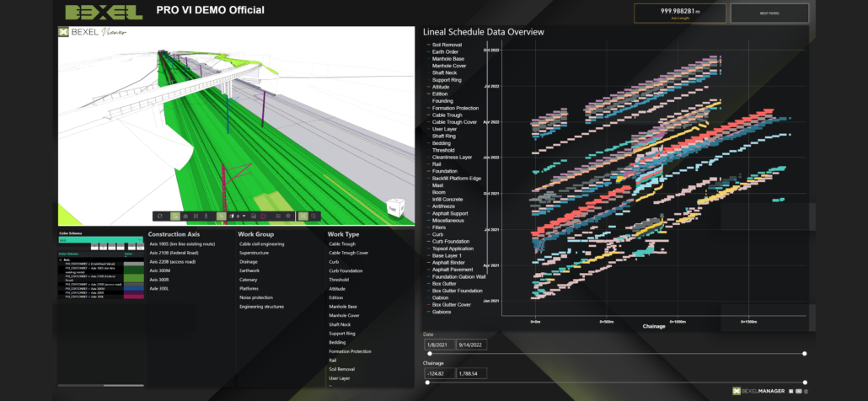Click the orbit/rotate icon in viewer toolbar

159,216
